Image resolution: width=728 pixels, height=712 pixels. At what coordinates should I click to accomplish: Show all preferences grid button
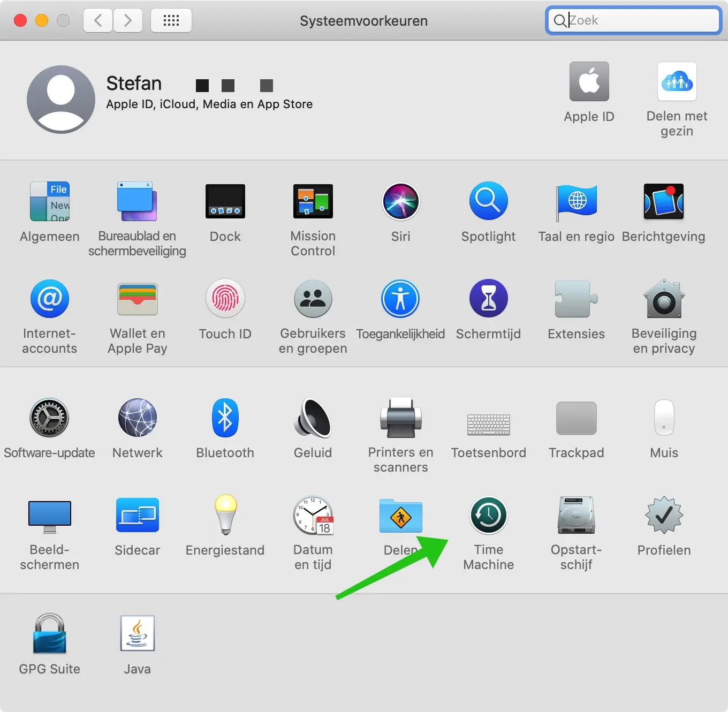pyautogui.click(x=171, y=21)
